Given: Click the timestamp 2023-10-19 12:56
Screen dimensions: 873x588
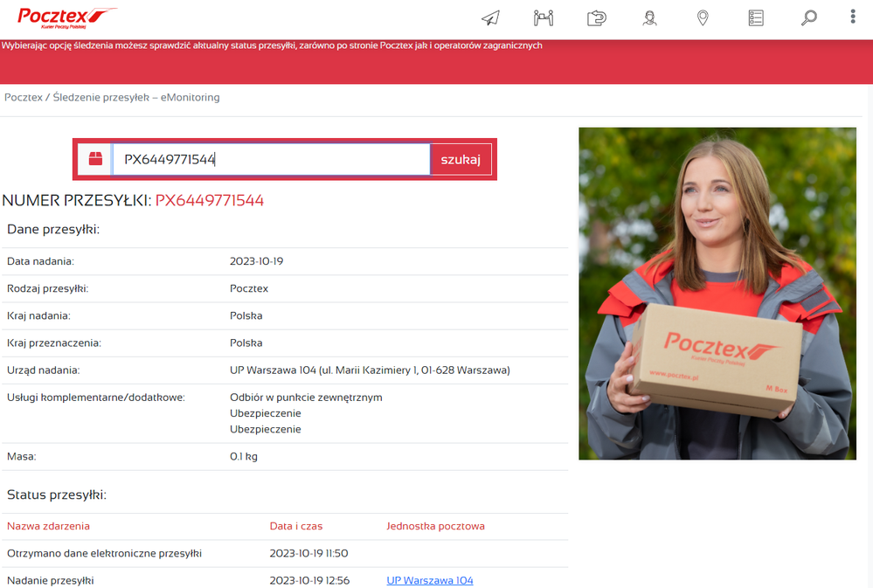Looking at the screenshot, I should [x=309, y=580].
